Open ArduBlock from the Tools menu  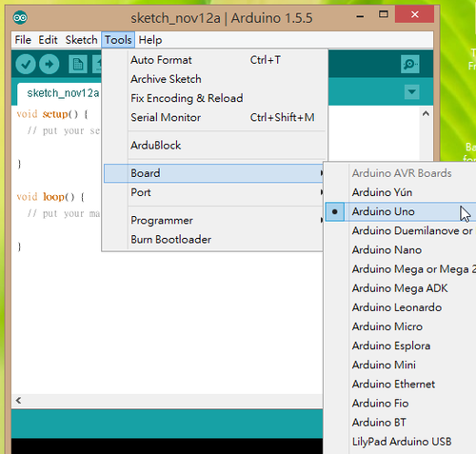pos(214,146)
